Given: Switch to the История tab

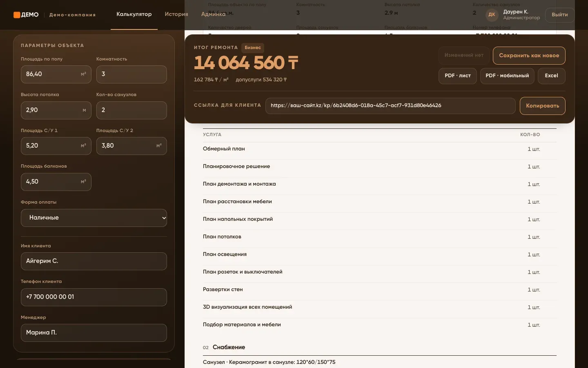Looking at the screenshot, I should [176, 14].
